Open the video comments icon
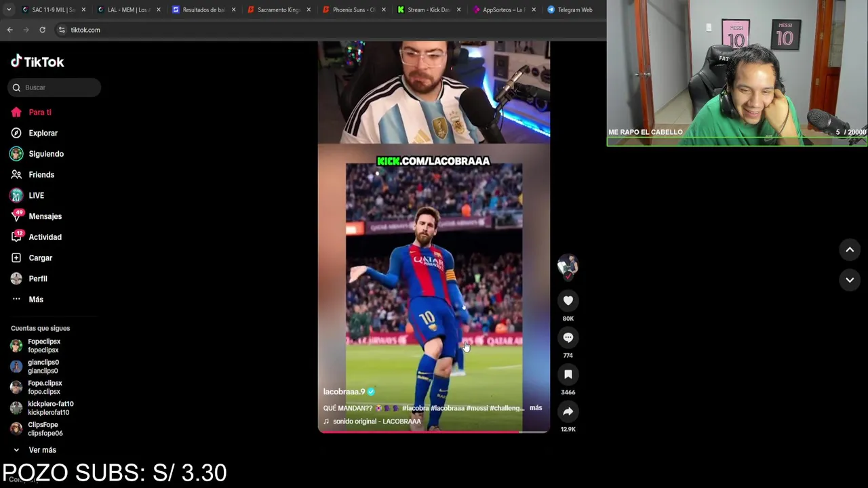 [x=568, y=338]
